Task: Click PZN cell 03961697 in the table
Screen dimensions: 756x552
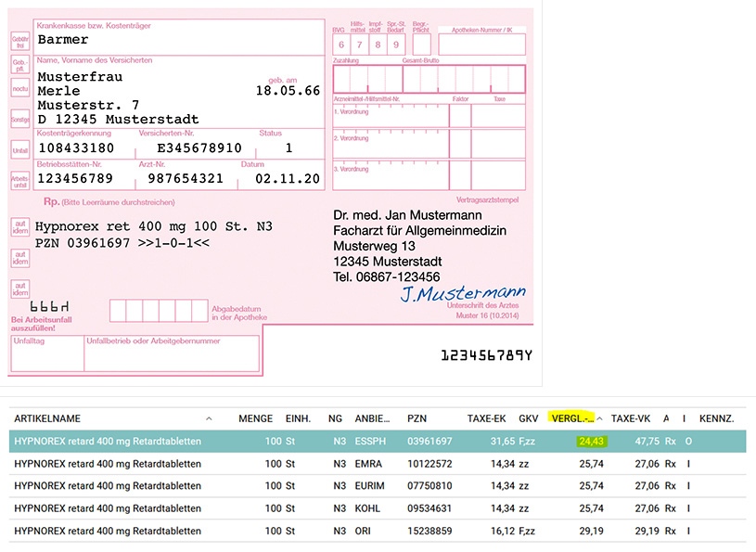Action: [429, 441]
